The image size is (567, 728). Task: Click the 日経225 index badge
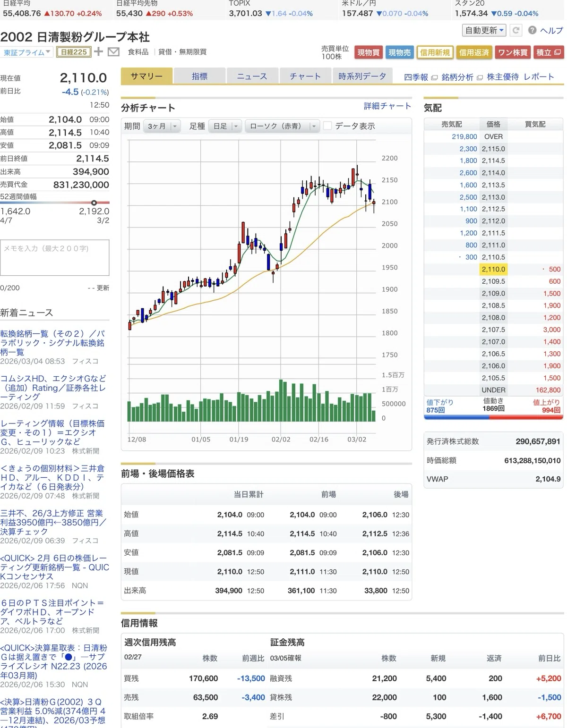click(x=74, y=52)
